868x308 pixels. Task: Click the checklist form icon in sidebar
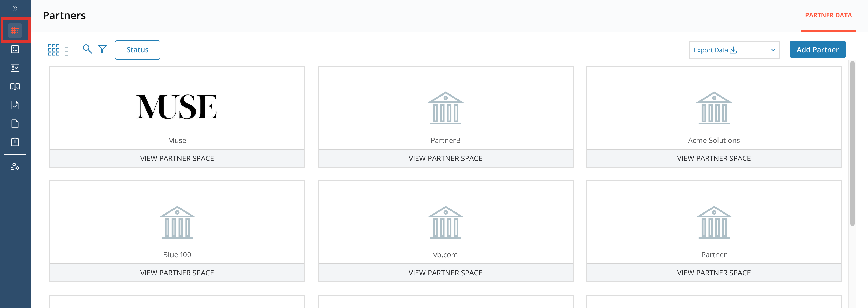[15, 68]
